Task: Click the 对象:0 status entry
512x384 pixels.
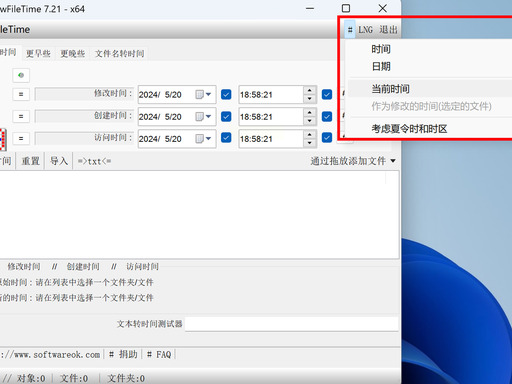Action: click(31, 379)
